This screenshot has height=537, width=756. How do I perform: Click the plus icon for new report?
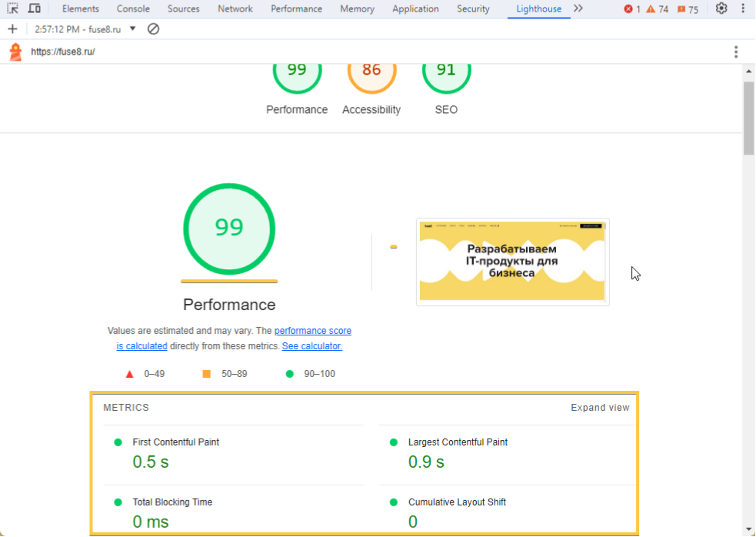[12, 29]
